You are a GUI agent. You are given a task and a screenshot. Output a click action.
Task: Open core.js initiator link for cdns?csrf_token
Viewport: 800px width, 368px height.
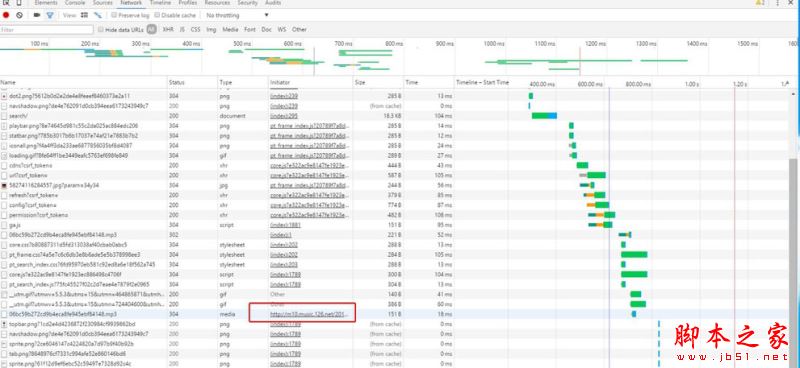pos(309,165)
